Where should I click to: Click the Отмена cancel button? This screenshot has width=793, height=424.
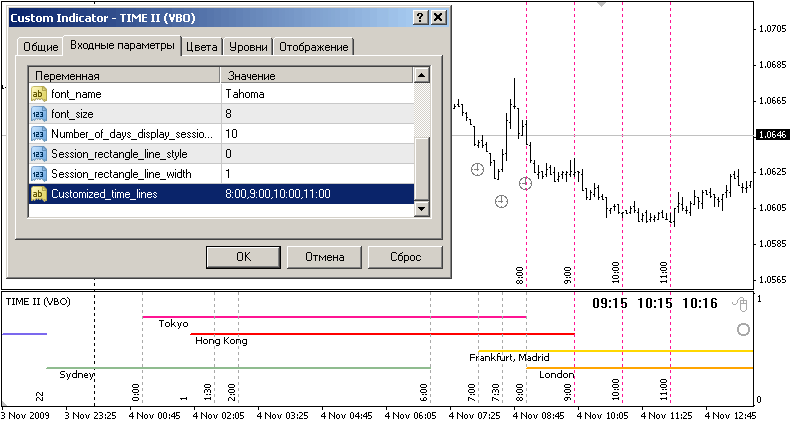[x=324, y=257]
